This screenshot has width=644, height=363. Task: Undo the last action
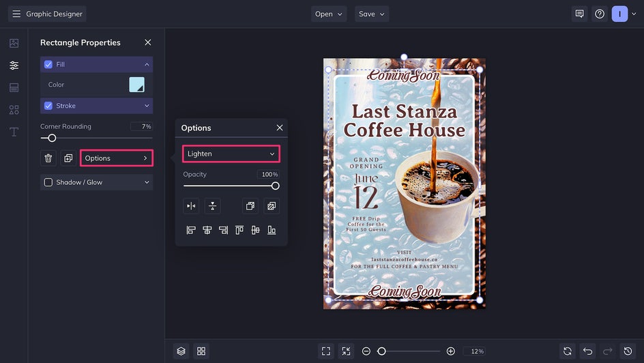tap(588, 351)
